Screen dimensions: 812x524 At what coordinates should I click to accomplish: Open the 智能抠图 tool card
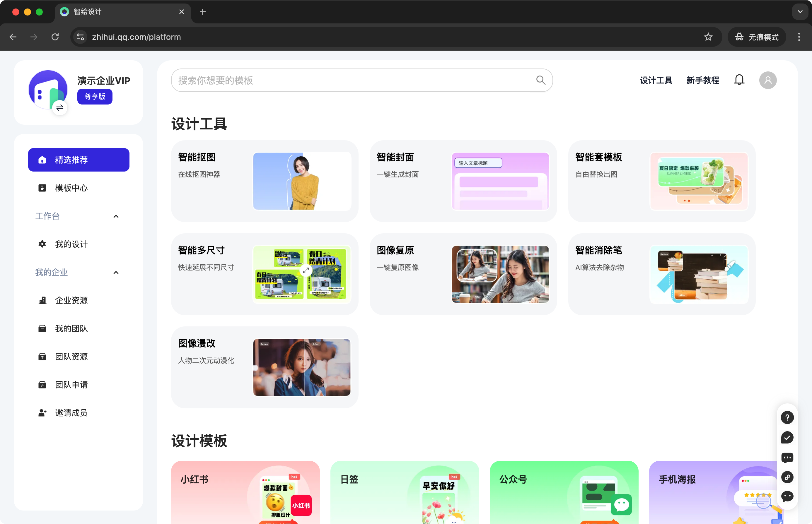tap(265, 181)
